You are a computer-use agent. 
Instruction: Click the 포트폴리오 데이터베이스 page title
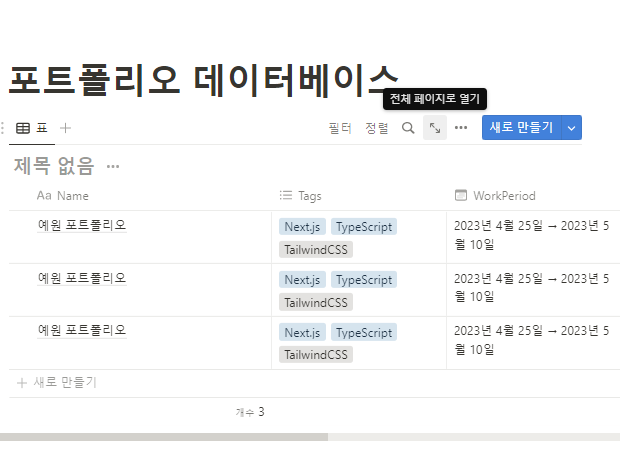click(203, 81)
